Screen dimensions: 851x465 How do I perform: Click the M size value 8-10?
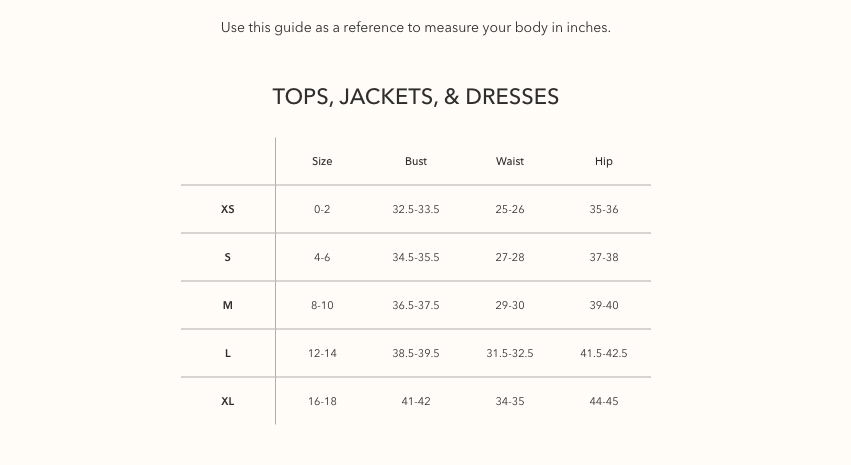322,306
